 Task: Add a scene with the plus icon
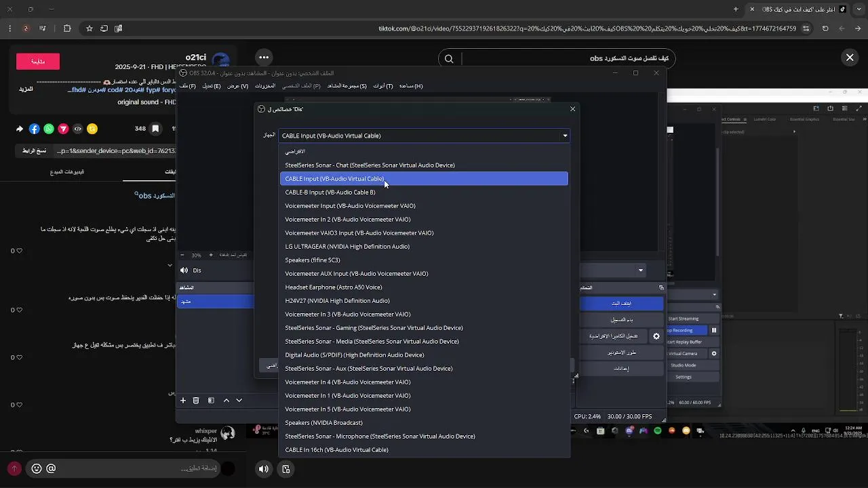click(183, 401)
